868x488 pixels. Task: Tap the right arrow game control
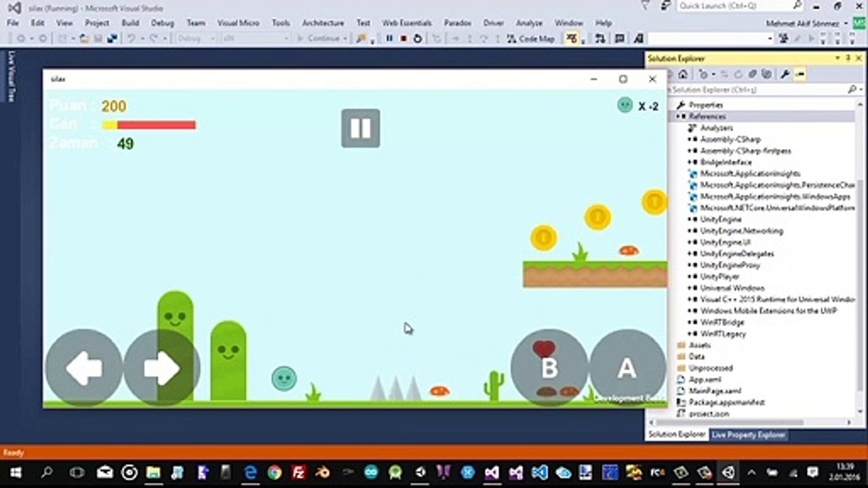(x=161, y=368)
